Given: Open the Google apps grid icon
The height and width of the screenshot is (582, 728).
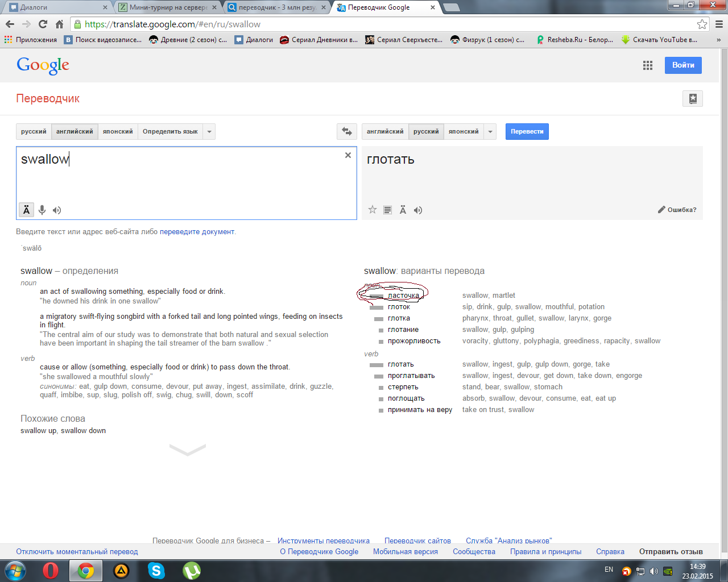Looking at the screenshot, I should click(648, 65).
